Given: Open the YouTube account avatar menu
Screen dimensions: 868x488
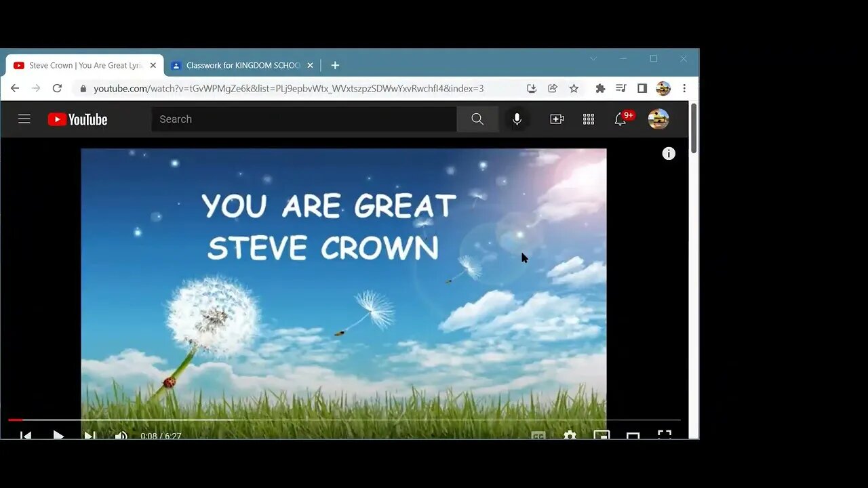Looking at the screenshot, I should point(658,119).
